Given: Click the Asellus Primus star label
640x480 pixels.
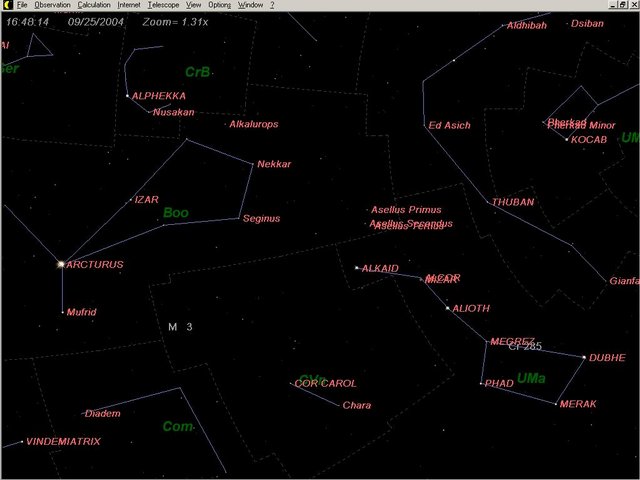Looking at the screenshot, I should [x=406, y=210].
